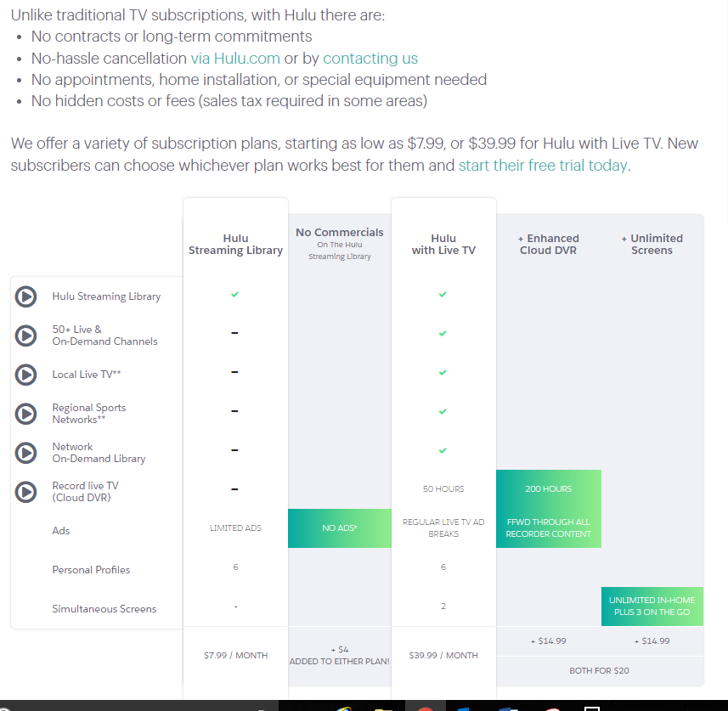Viewport: 728px width, 711px height.
Task: Open the 'via Hulu.com' cancellation link
Action: [235, 59]
